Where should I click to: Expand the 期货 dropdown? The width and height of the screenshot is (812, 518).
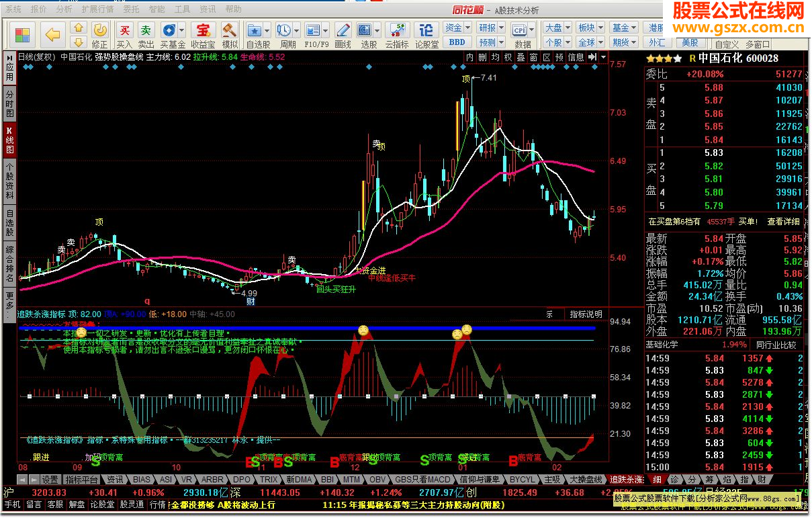click(635, 42)
